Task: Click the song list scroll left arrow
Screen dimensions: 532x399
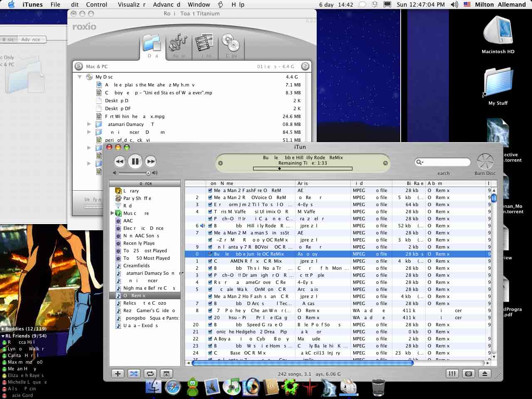Action: tap(188, 363)
